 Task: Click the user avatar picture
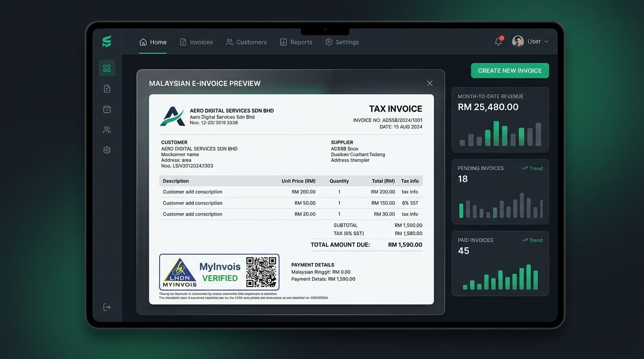[x=518, y=42]
